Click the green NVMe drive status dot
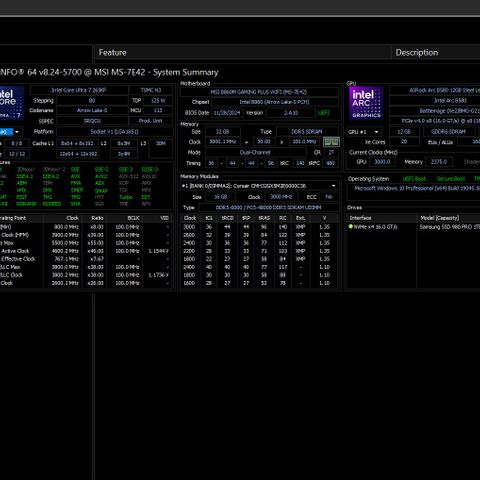The image size is (480, 480). pyautogui.click(x=351, y=227)
